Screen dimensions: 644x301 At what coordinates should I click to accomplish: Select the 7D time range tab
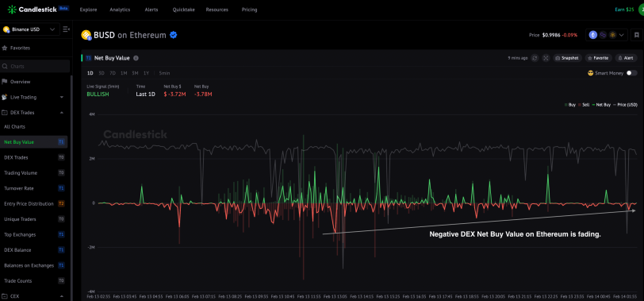[113, 73]
